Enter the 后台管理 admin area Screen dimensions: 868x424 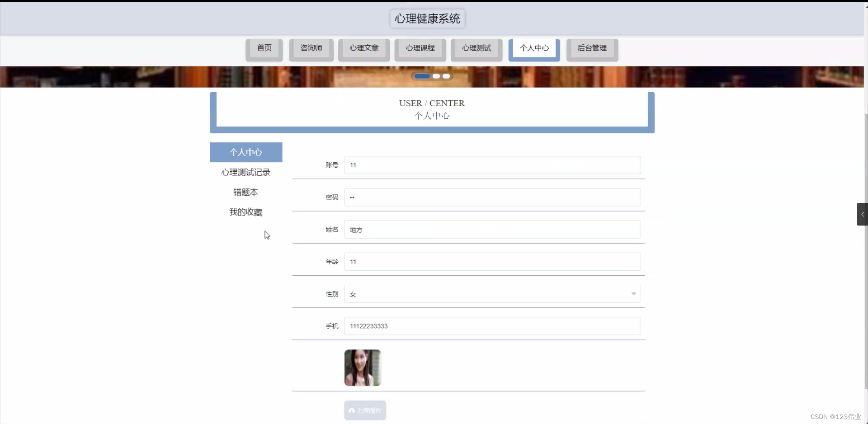tap(592, 47)
